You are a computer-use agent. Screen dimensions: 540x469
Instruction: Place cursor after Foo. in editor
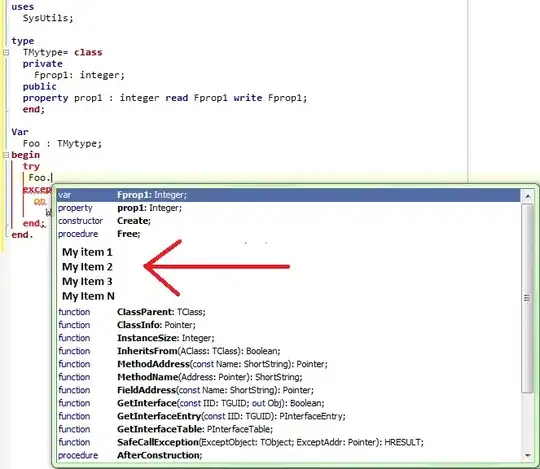click(52, 178)
